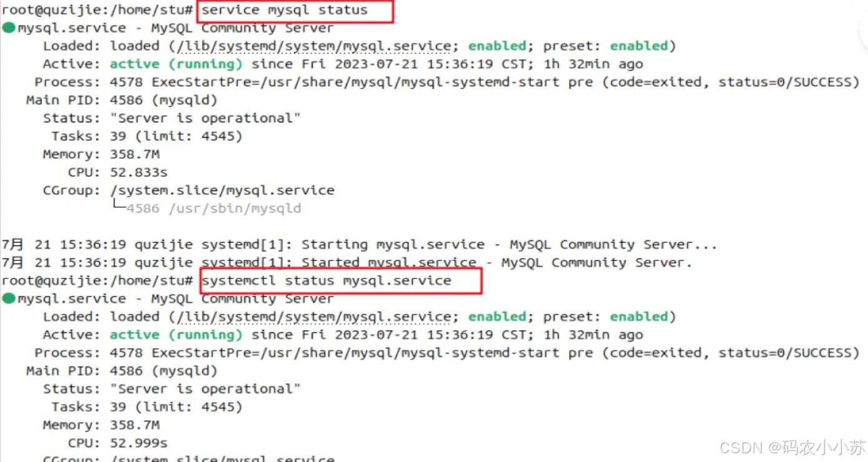Click the "MySQL Community Server" title under the service command

(243, 28)
